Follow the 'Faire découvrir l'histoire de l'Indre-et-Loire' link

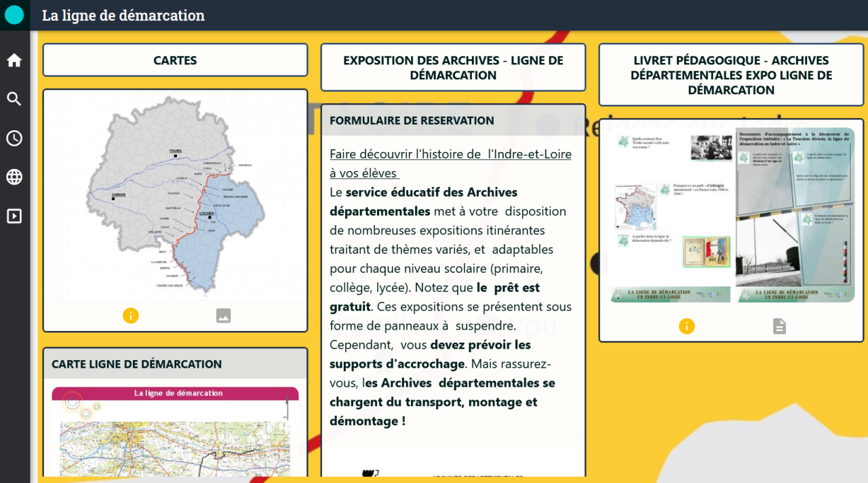click(450, 163)
